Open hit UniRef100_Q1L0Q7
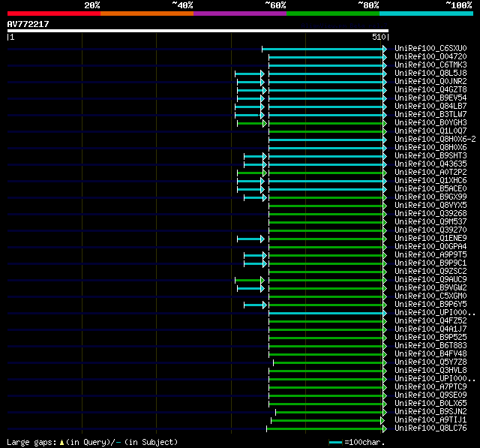 point(430,131)
